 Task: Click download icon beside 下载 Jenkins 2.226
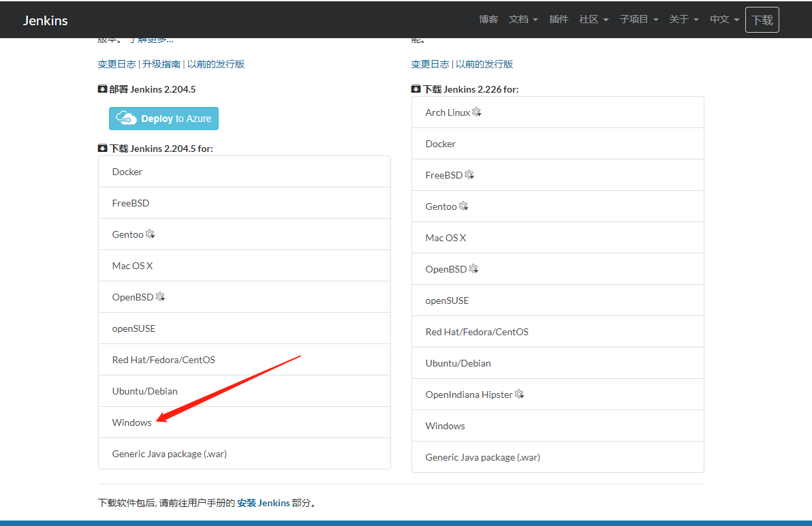416,89
